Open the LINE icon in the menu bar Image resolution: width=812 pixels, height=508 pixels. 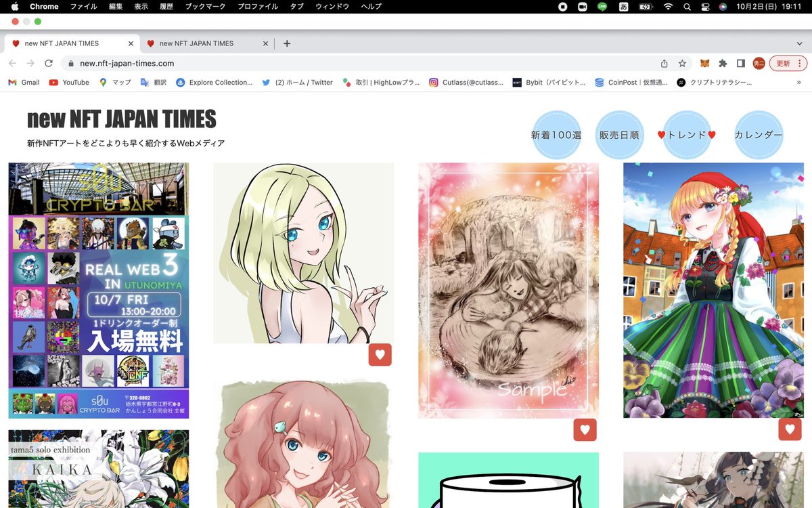pyautogui.click(x=602, y=6)
